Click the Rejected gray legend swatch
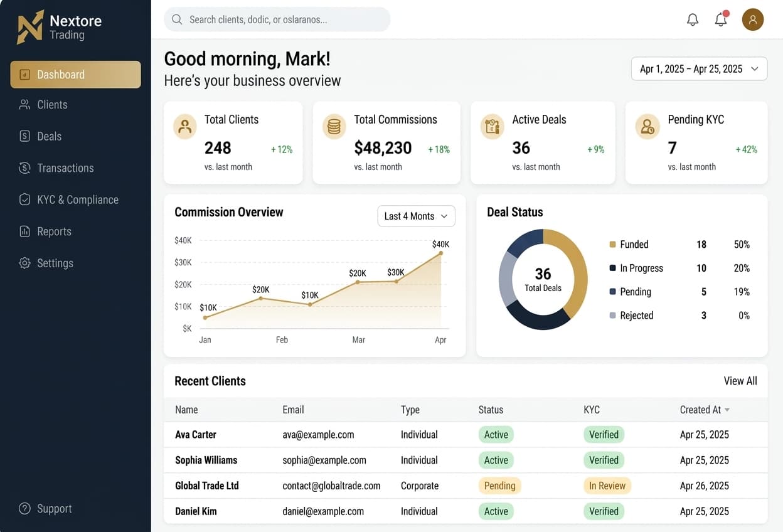The image size is (783, 532). tap(612, 316)
